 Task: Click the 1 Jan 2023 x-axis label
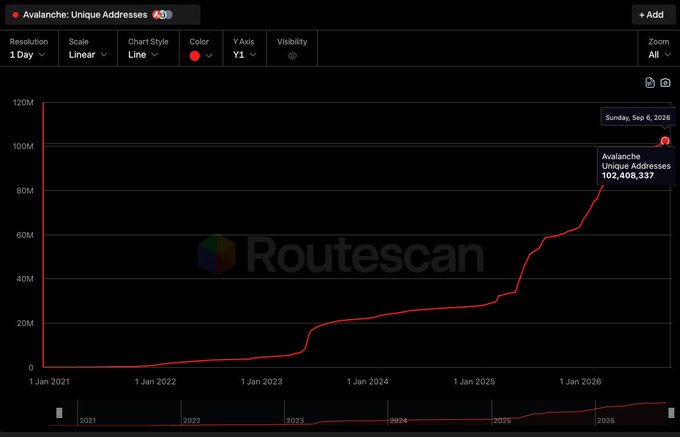262,382
